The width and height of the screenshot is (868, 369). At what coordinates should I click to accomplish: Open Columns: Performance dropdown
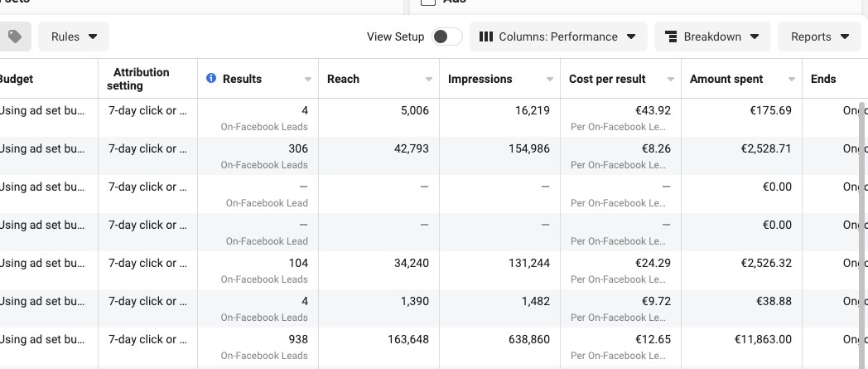pos(558,36)
